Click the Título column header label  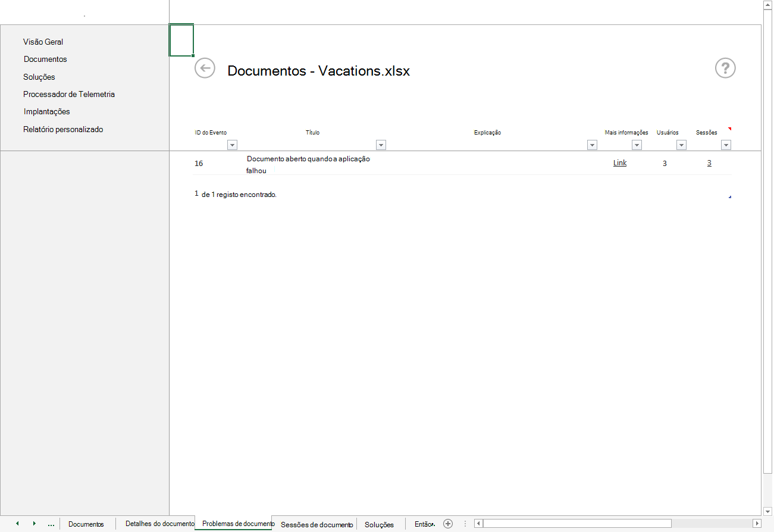(312, 133)
